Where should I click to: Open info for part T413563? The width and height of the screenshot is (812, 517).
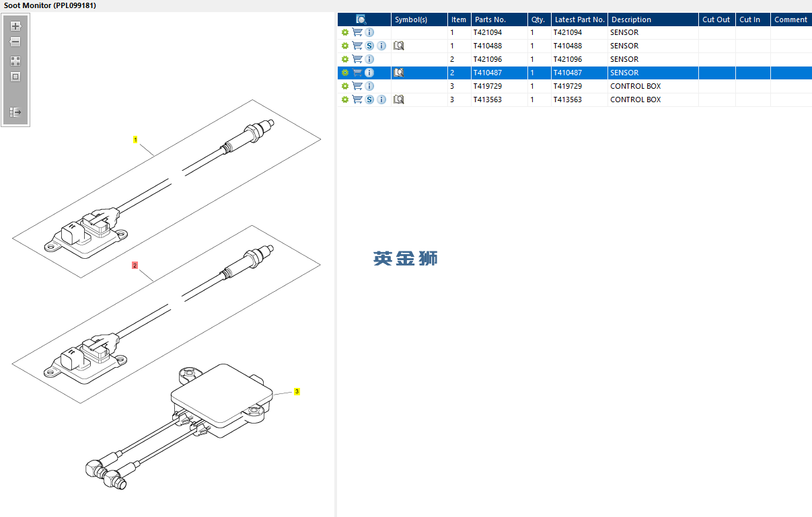(x=381, y=100)
